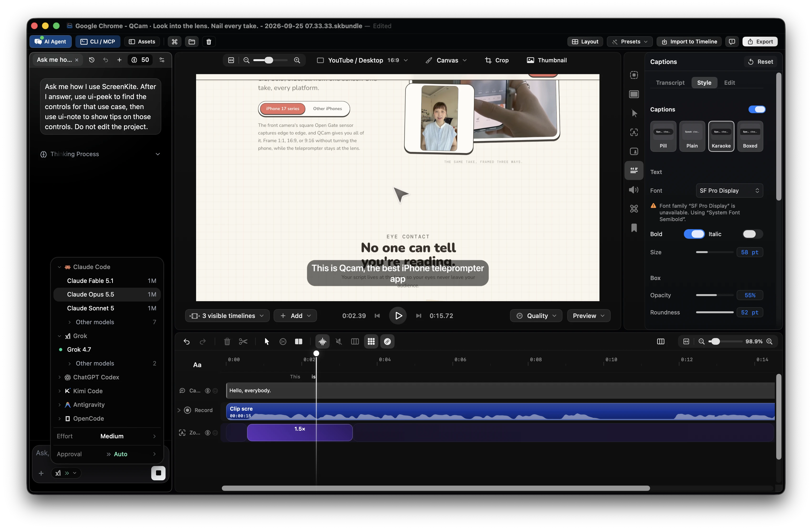
Task: Open the Quality dropdown
Action: (x=536, y=316)
